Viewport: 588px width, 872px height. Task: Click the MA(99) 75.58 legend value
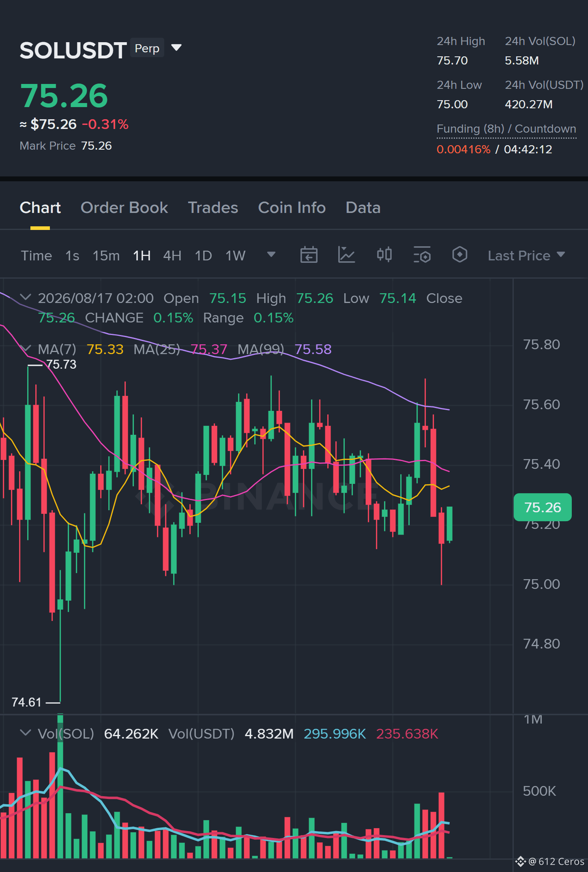313,349
